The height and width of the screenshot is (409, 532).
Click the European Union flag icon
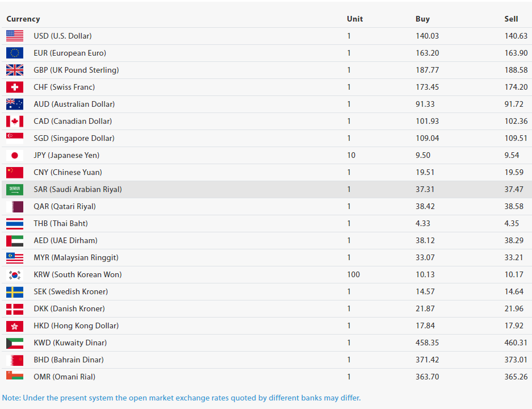pos(15,53)
